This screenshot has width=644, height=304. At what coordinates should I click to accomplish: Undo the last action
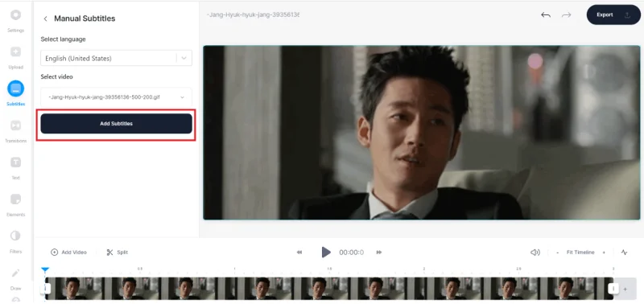546,14
